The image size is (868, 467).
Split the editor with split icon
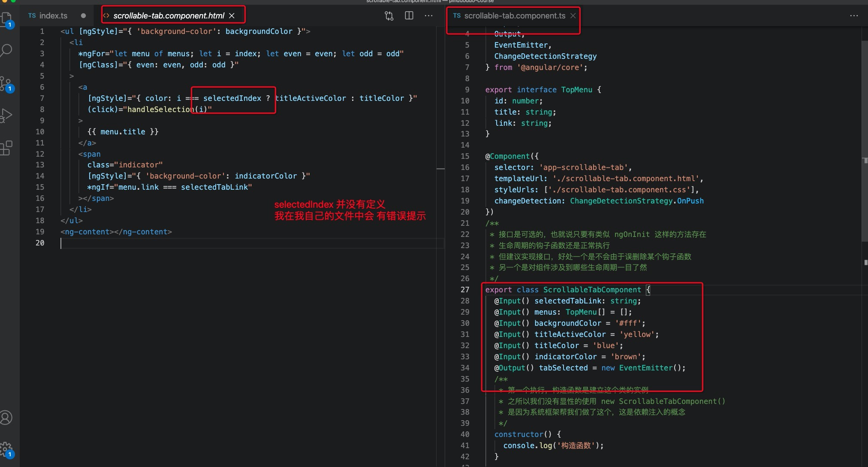pyautogui.click(x=409, y=16)
